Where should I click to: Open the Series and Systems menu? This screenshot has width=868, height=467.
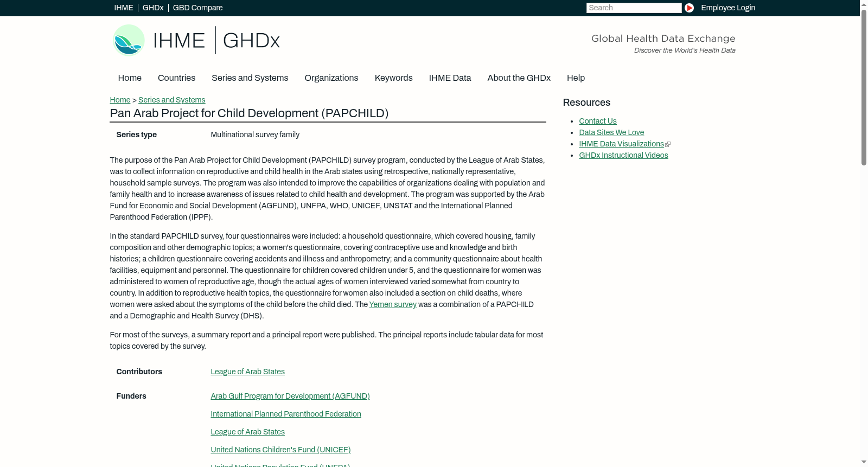250,78
